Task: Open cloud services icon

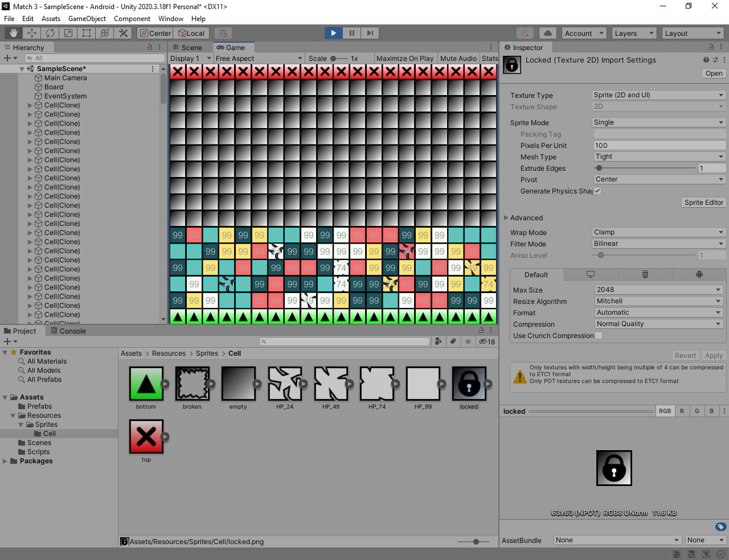Action: point(547,33)
